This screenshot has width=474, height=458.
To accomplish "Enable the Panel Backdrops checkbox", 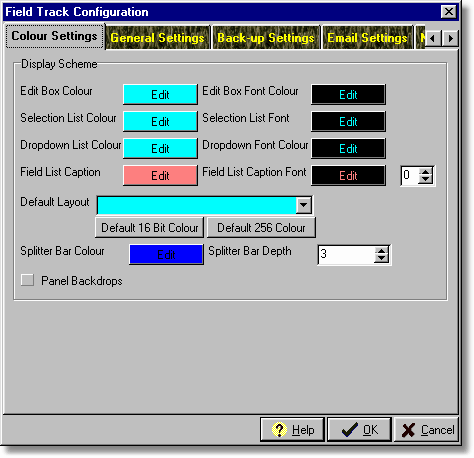I will pyautogui.click(x=27, y=280).
